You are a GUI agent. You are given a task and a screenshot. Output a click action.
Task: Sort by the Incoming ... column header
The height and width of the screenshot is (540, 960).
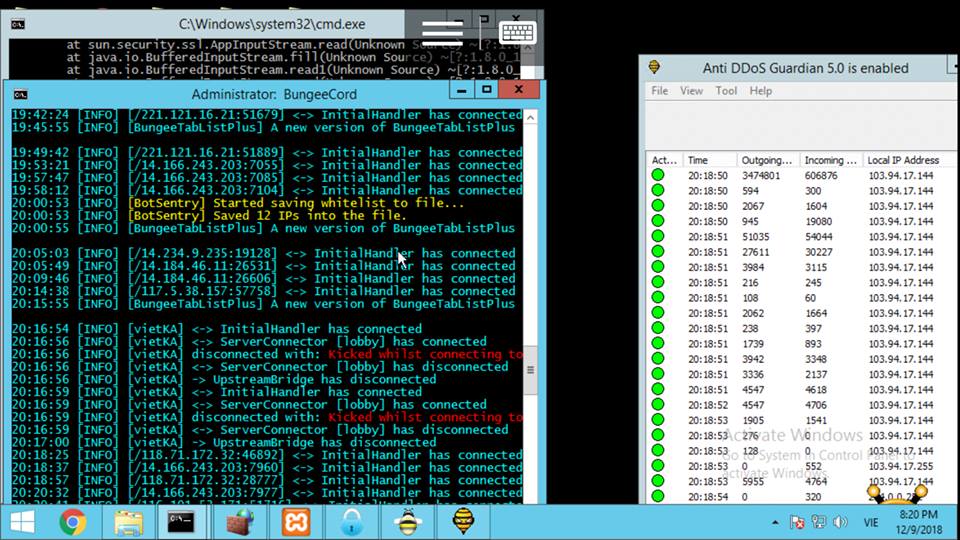pos(831,160)
